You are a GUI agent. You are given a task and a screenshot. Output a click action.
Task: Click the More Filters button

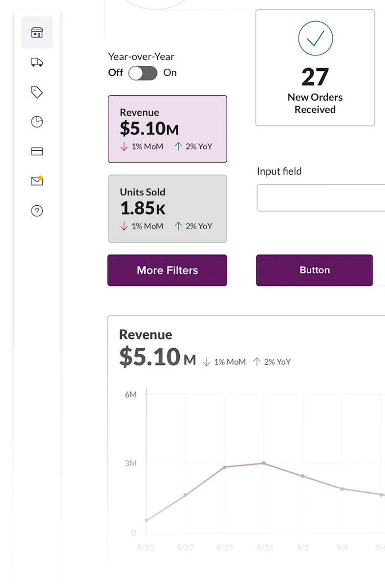coord(167,270)
